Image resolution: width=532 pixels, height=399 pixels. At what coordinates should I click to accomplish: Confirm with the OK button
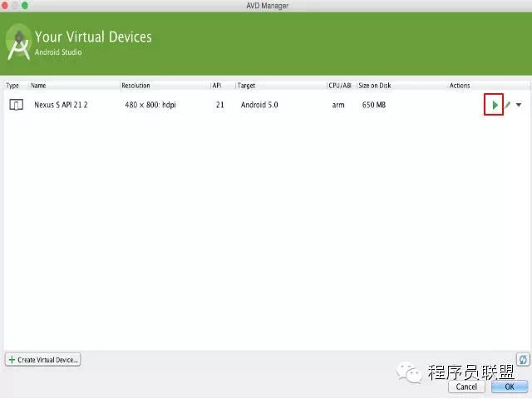(x=510, y=387)
